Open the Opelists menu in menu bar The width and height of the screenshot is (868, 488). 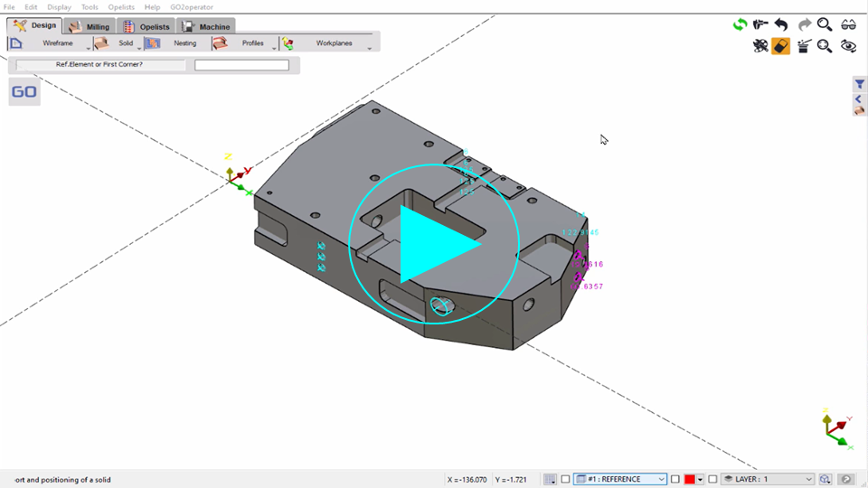121,7
